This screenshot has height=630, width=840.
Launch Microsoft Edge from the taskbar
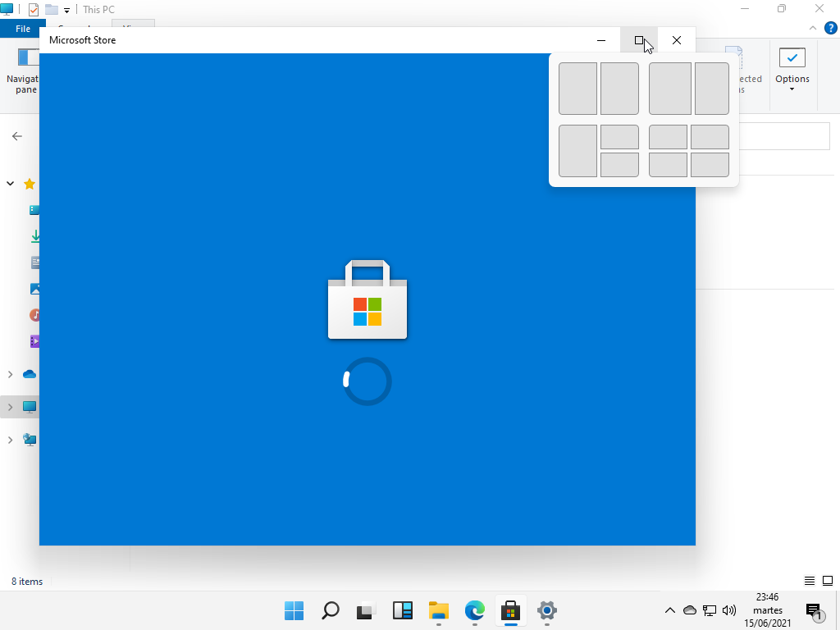click(475, 610)
